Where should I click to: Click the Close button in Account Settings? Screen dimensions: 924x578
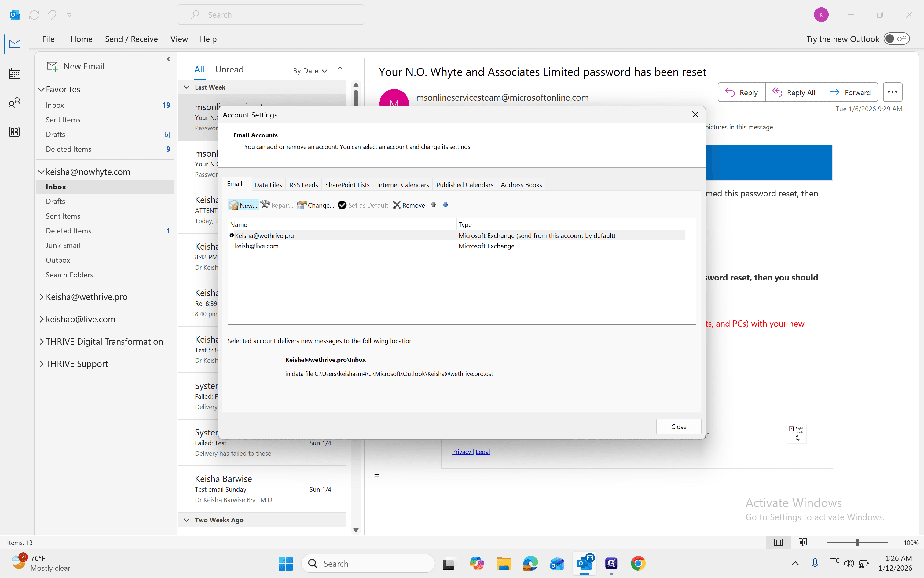(x=679, y=427)
